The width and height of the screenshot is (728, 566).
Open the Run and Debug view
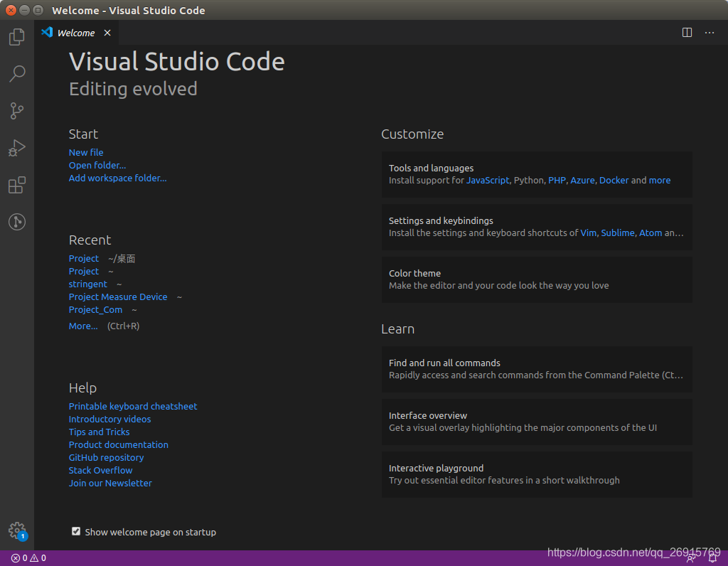[17, 148]
